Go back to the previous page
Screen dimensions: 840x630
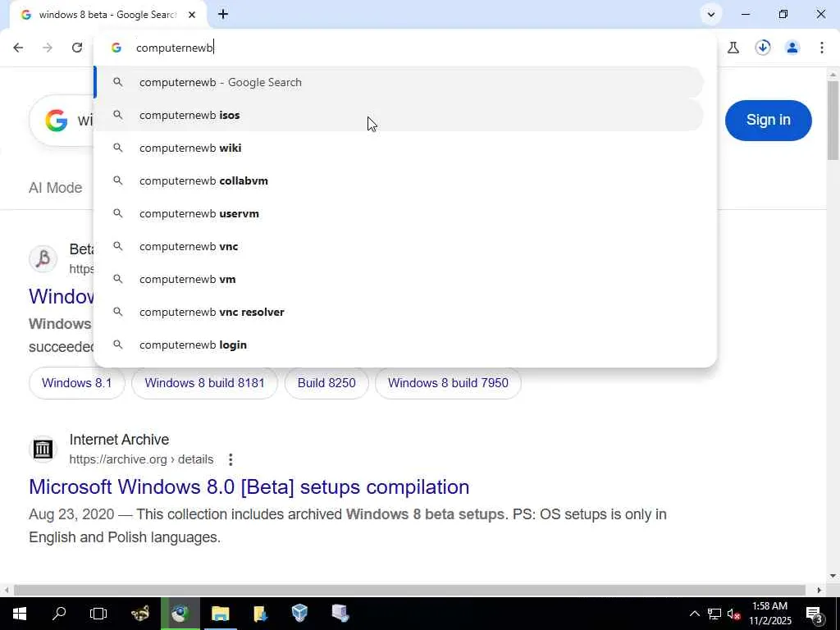point(18,48)
